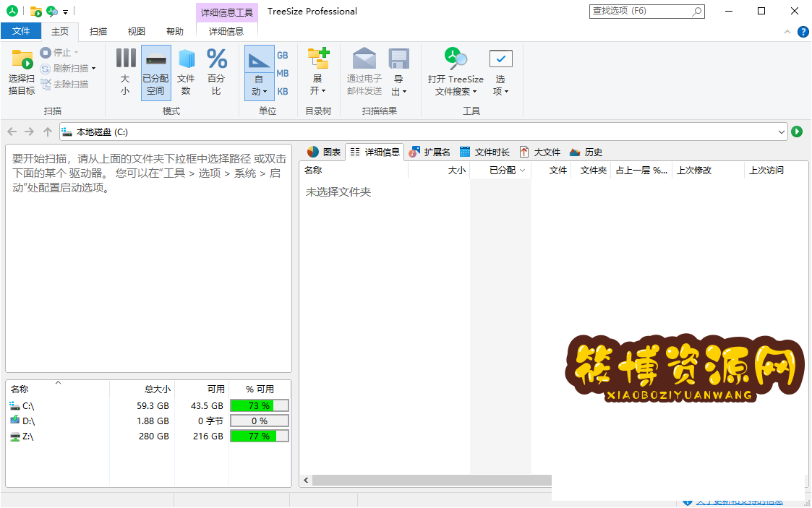This screenshot has height=508, width=812.
Task: Open the 扩展名 extensions tab
Action: click(x=429, y=152)
